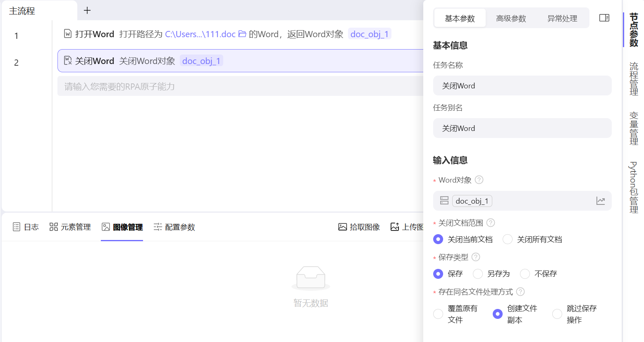This screenshot has height=342, width=644.
Task: Click the chart icon in the Word对象 field
Action: pyautogui.click(x=601, y=201)
